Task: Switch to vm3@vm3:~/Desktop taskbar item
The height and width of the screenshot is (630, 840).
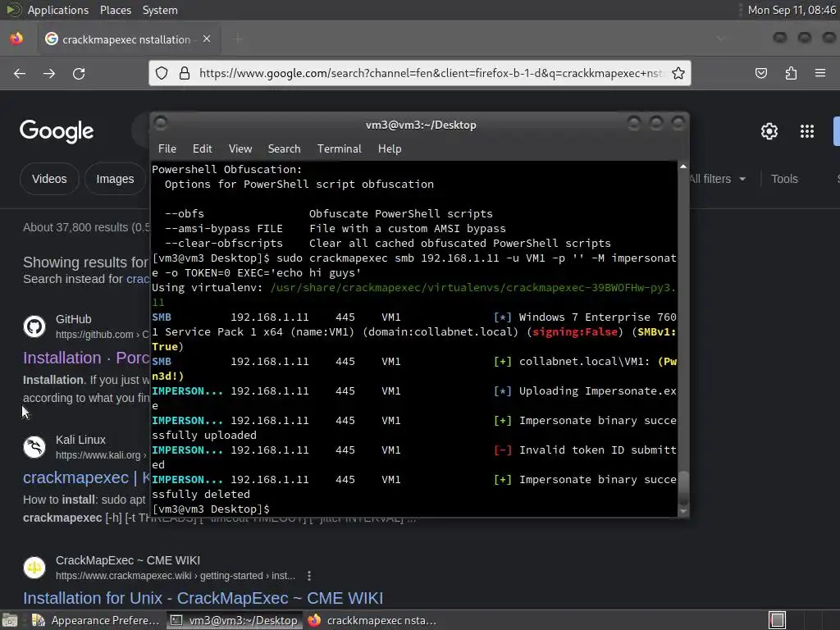Action: click(x=234, y=620)
